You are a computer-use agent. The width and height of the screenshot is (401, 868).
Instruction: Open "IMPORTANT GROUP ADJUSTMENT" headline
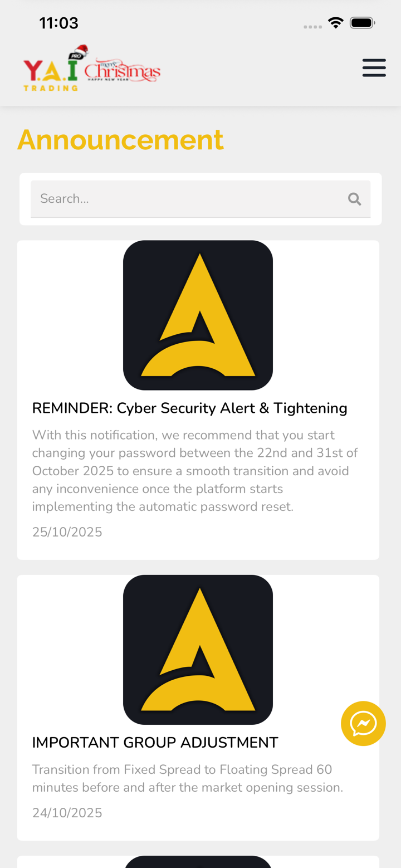(x=155, y=743)
